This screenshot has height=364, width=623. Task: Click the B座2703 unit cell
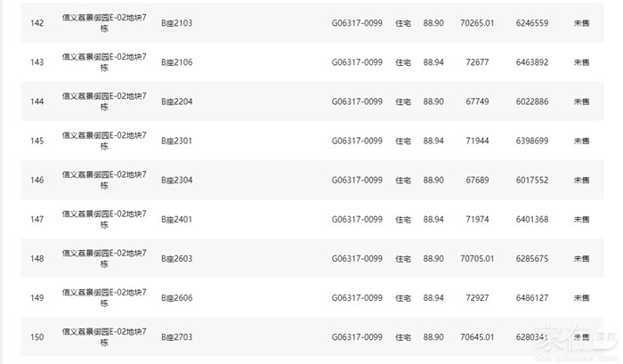pyautogui.click(x=176, y=337)
